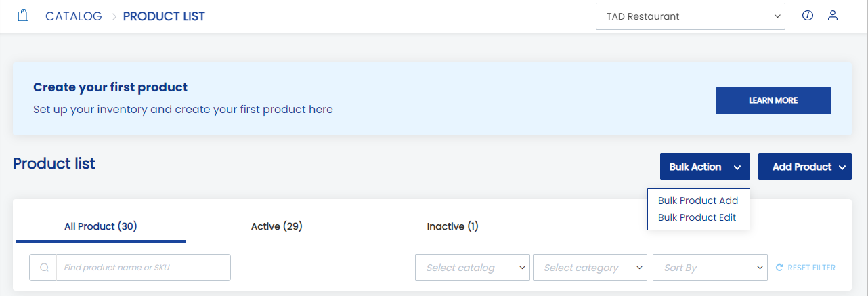868x296 pixels.
Task: Select the All Product (30) tab
Action: (x=101, y=226)
